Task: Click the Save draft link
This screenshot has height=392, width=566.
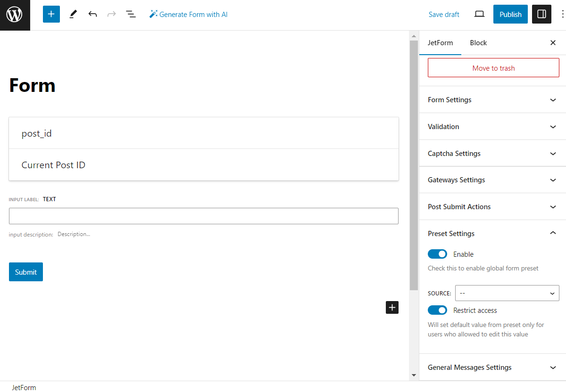Action: (444, 15)
